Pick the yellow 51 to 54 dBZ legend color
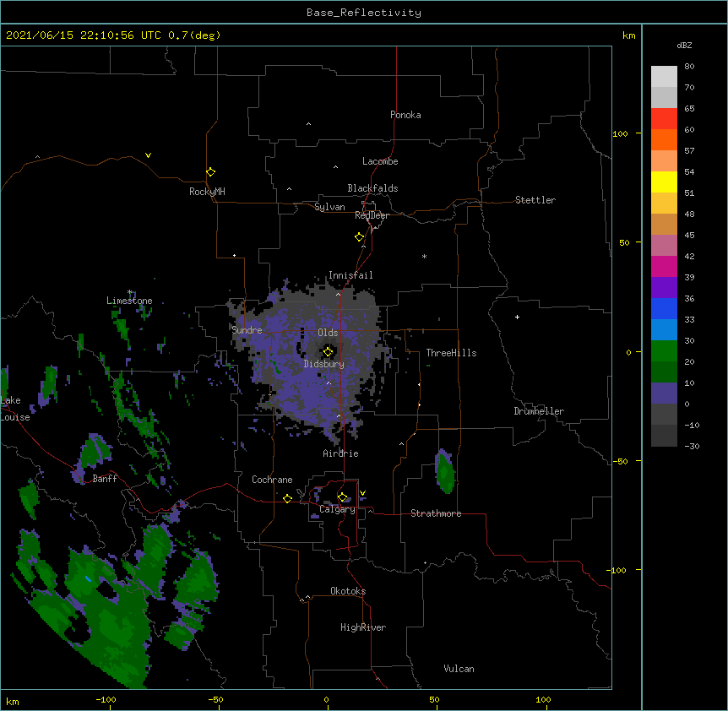The height and width of the screenshot is (711, 728). point(664,182)
